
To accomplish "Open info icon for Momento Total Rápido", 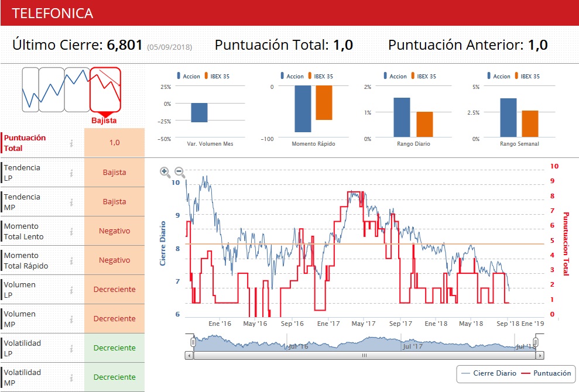I will click(71, 260).
